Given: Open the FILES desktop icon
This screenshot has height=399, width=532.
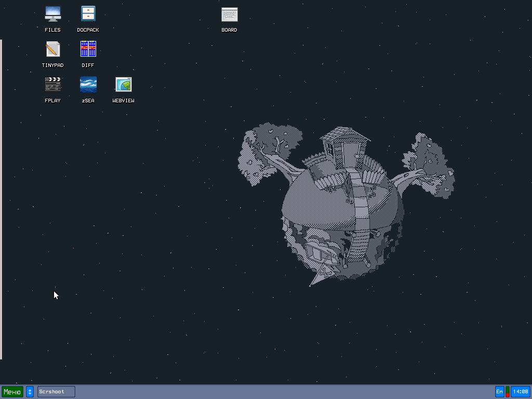Looking at the screenshot, I should coord(52,14).
